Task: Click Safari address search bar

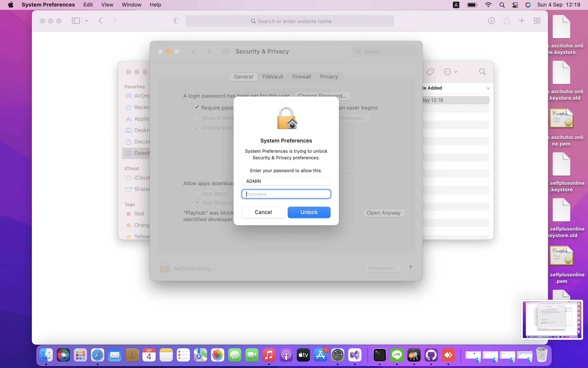Action: pyautogui.click(x=290, y=21)
